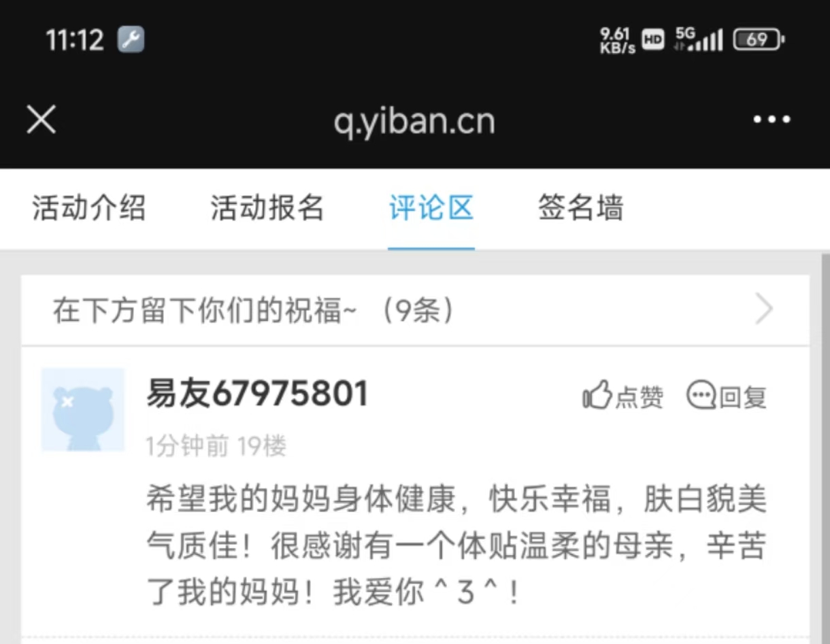Open the three-dot more options menu

coord(771,120)
